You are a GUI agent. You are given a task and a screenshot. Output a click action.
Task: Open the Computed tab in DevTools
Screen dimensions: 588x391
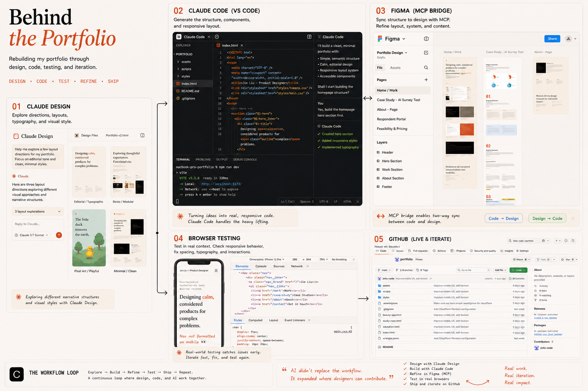255,320
